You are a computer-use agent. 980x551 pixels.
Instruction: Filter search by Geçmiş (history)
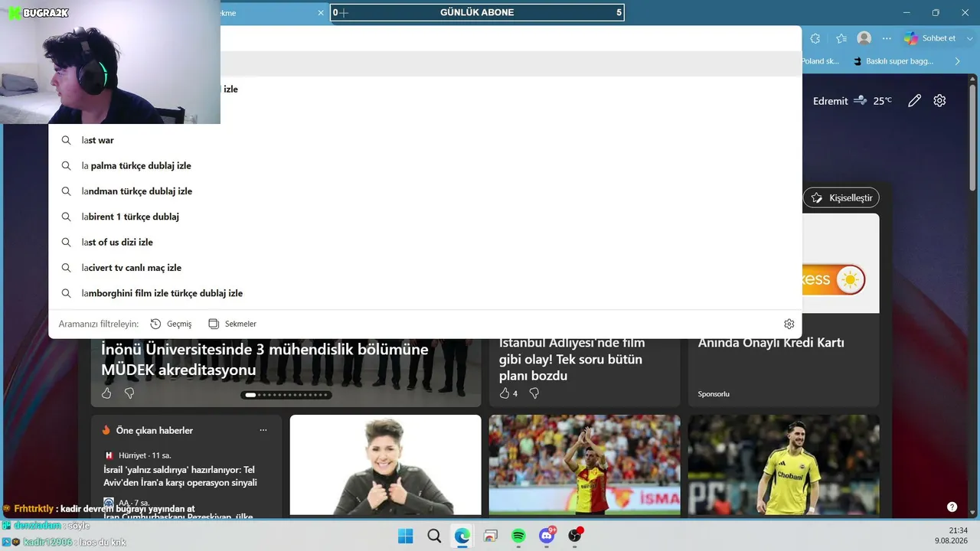pos(171,324)
